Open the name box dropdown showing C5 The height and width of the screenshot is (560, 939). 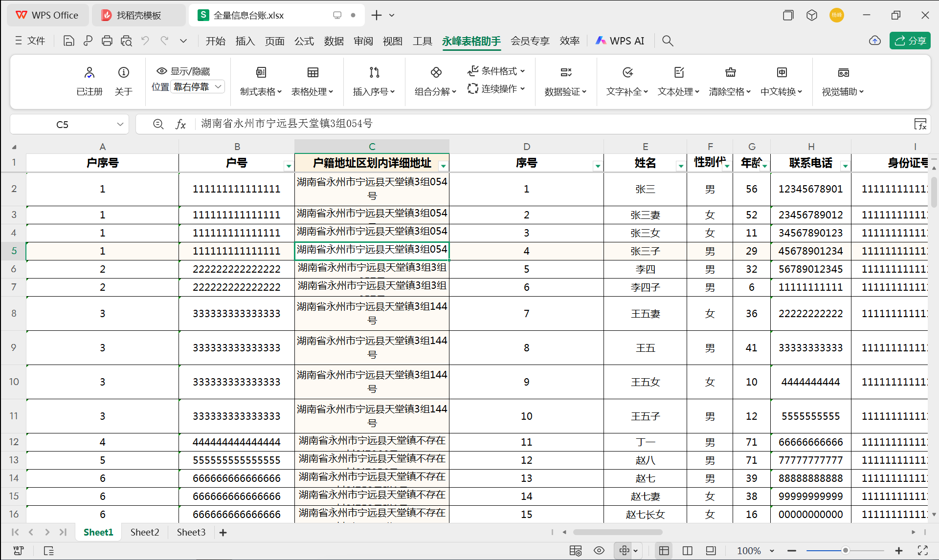(120, 124)
